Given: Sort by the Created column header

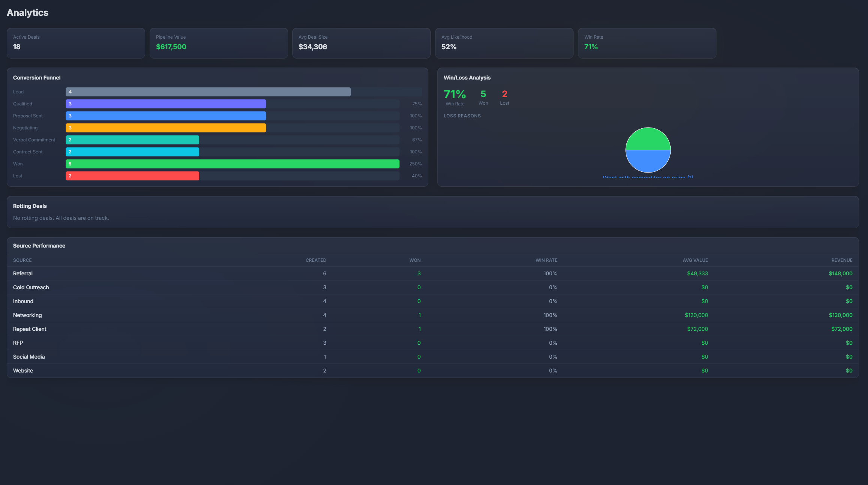Looking at the screenshot, I should point(316,260).
